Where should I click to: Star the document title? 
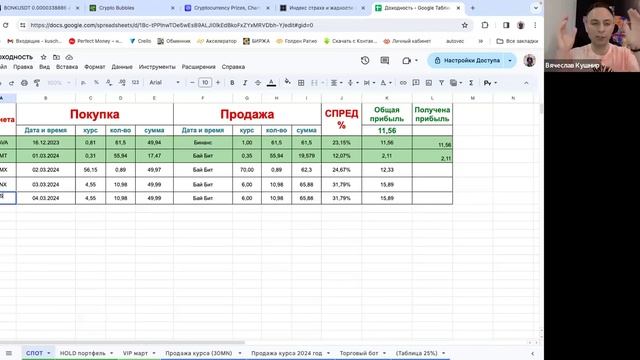coord(43,57)
